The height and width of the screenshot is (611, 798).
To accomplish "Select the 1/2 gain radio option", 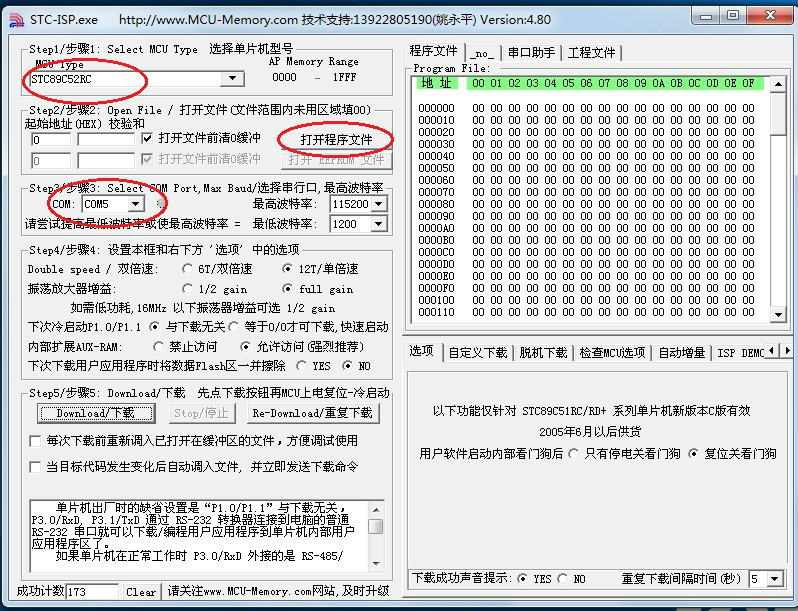I will pyautogui.click(x=188, y=289).
